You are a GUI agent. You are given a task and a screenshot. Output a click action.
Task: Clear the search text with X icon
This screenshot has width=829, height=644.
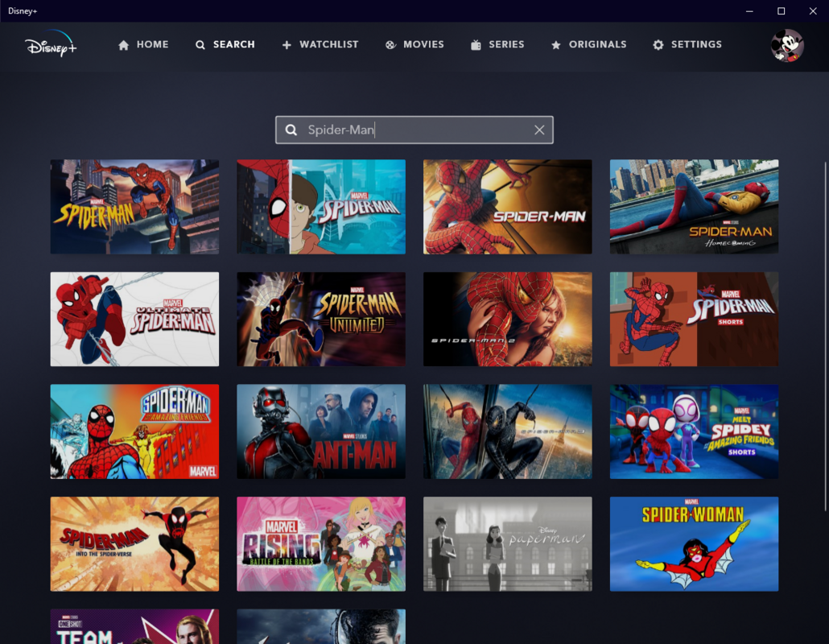tap(539, 130)
